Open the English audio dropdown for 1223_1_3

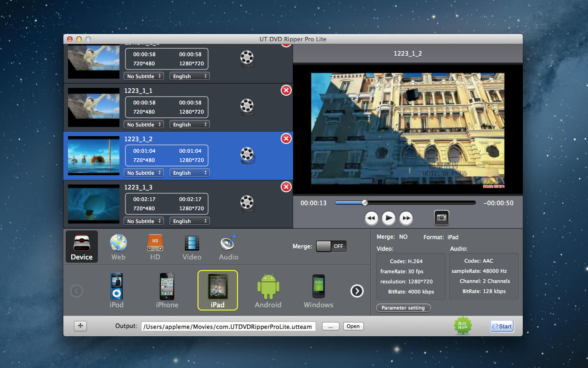point(190,221)
